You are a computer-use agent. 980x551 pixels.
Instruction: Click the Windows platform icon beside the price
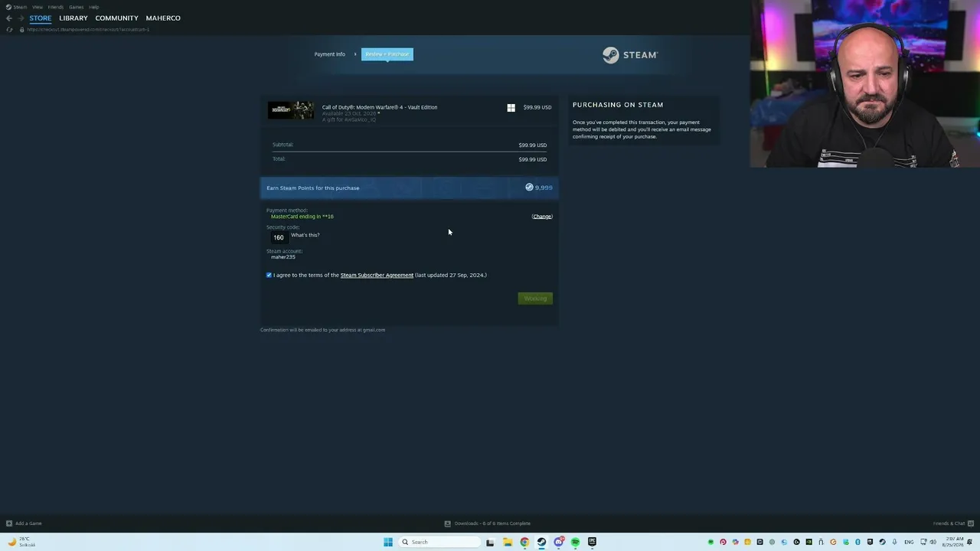[511, 108]
